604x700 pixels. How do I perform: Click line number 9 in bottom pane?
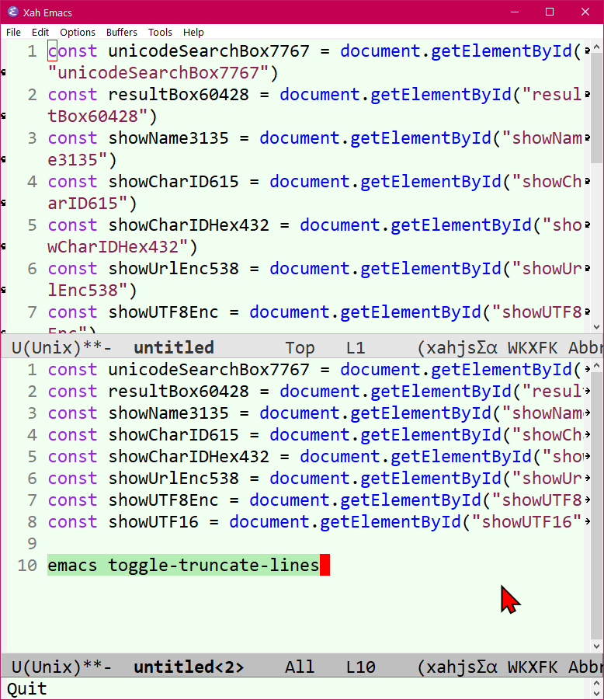pyautogui.click(x=32, y=543)
